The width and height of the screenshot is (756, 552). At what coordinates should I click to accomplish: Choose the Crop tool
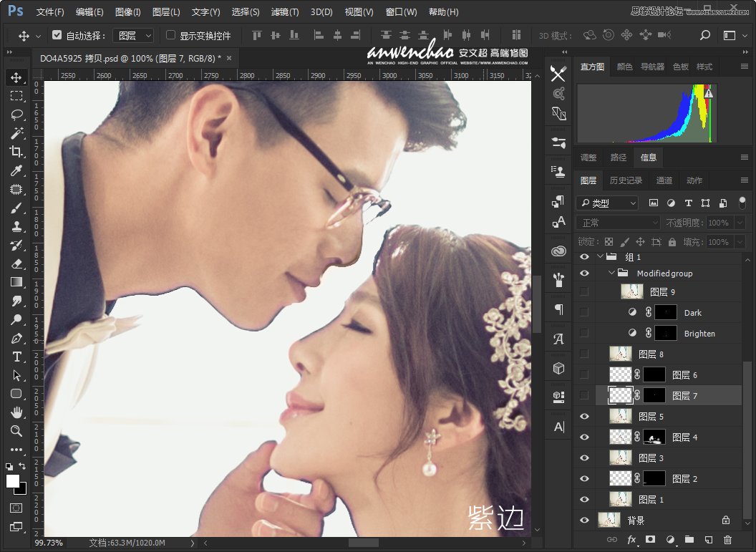(16, 152)
